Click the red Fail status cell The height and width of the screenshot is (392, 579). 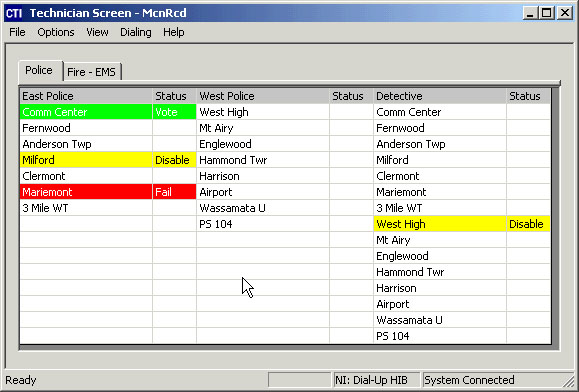(174, 192)
